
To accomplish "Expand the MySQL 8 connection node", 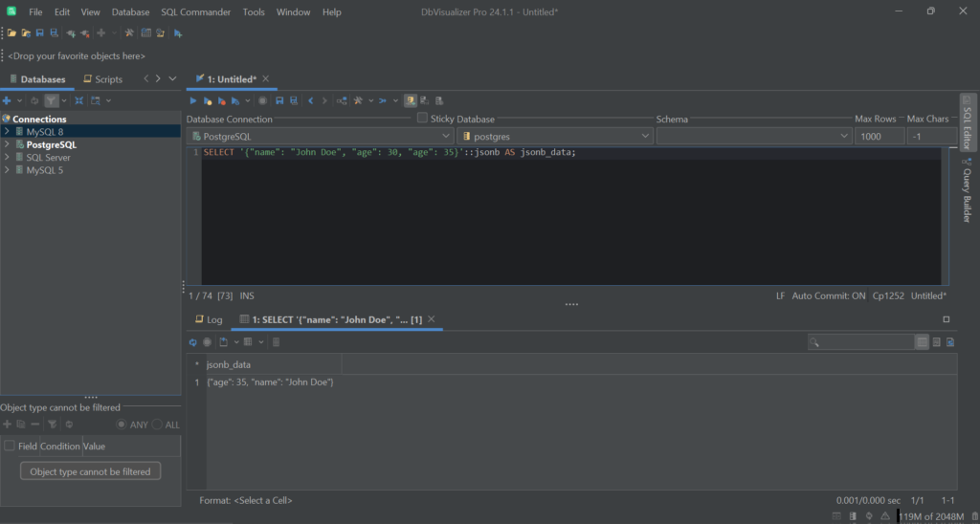I will pos(7,132).
